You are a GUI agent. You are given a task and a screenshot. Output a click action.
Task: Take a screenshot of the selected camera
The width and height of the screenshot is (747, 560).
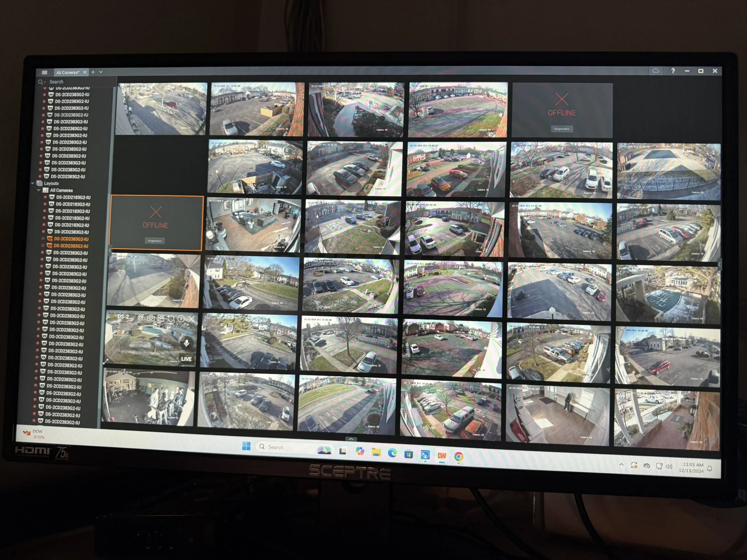coord(151,318)
